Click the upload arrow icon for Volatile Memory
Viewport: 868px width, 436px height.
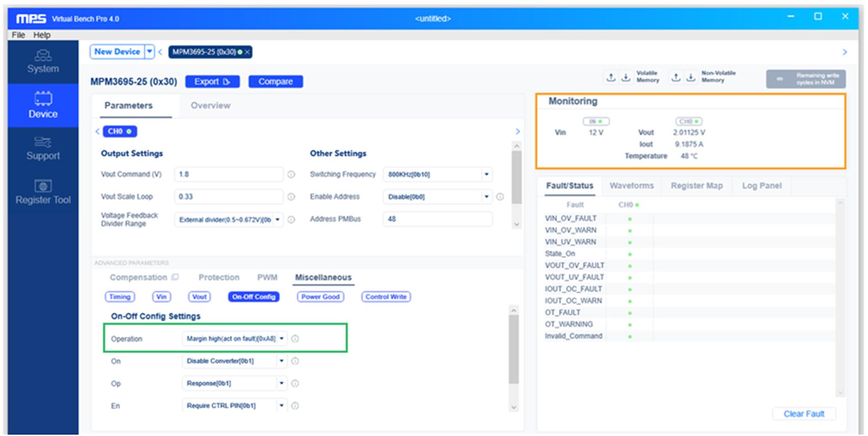[x=610, y=77]
